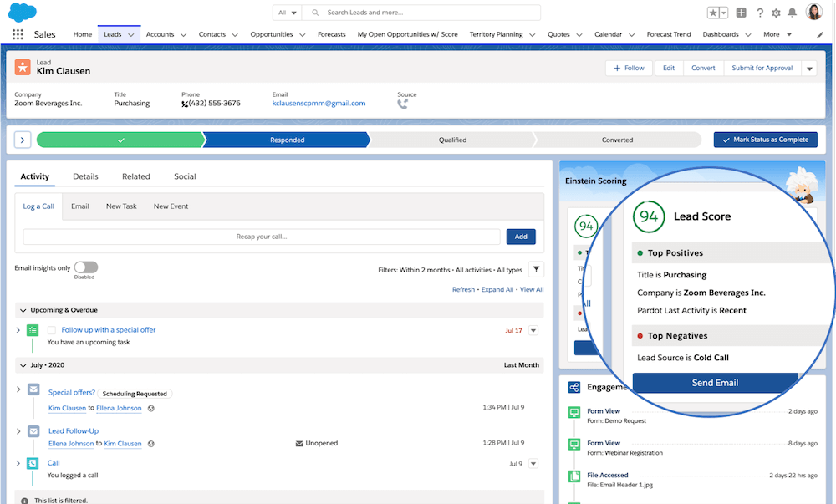Select the Email composer tab
This screenshot has width=836, height=504.
80,206
